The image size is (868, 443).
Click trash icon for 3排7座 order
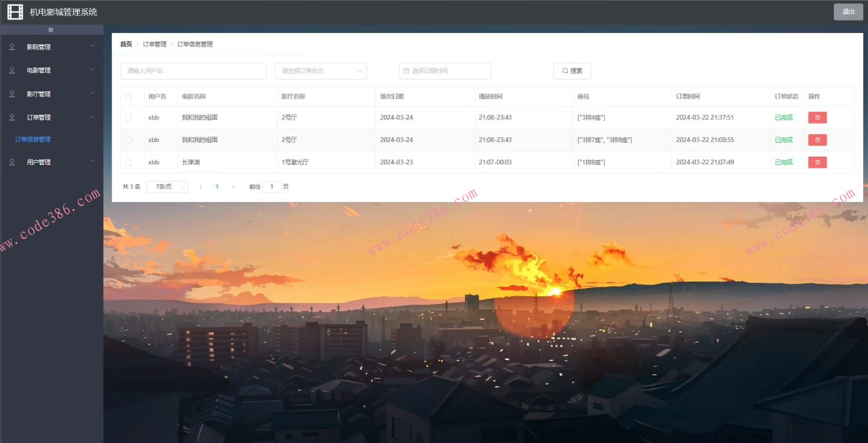(817, 140)
